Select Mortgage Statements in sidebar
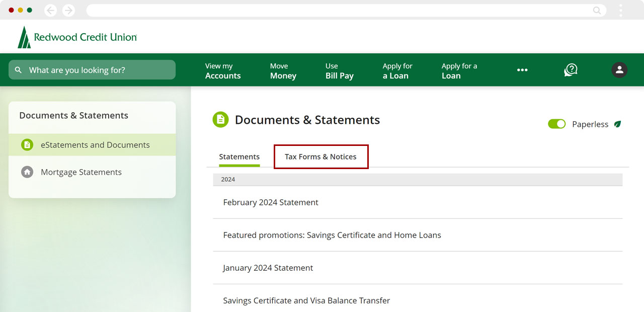 tap(92, 172)
